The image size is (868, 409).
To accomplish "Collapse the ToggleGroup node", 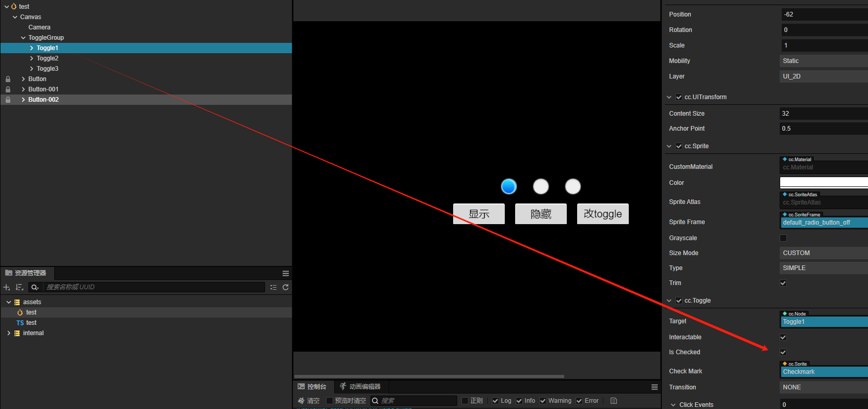I will (23, 38).
